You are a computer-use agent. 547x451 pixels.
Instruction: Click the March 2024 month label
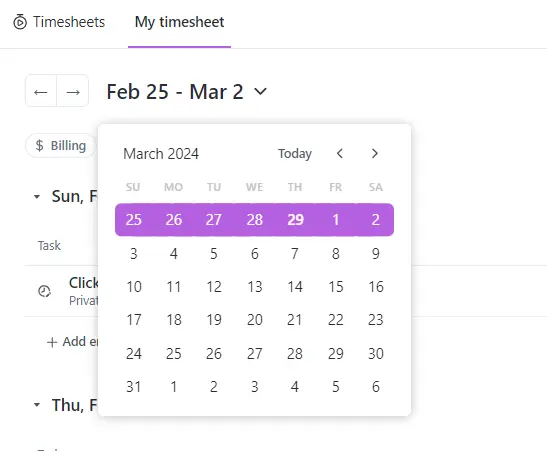(x=161, y=154)
